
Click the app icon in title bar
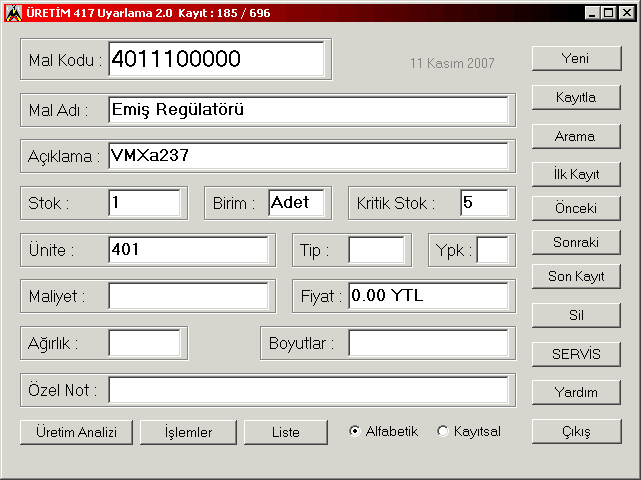coord(12,12)
